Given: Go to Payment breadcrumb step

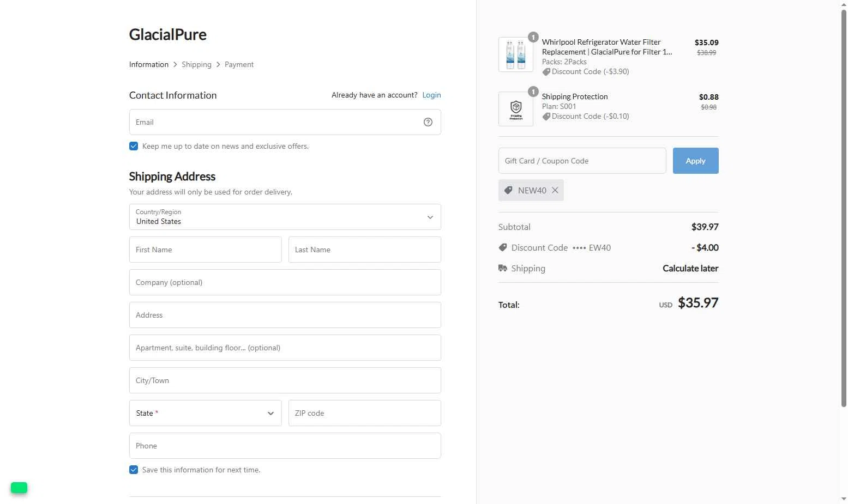Looking at the screenshot, I should [x=239, y=64].
